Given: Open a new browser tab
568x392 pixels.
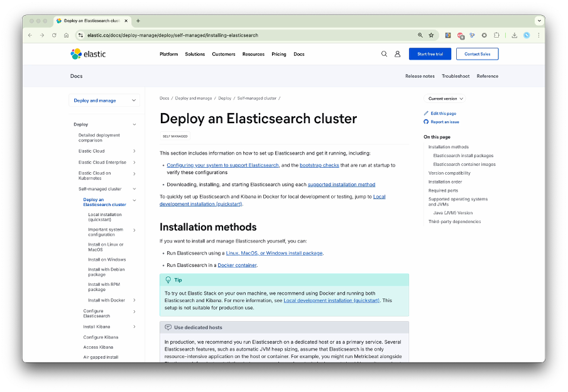Looking at the screenshot, I should tap(138, 21).
